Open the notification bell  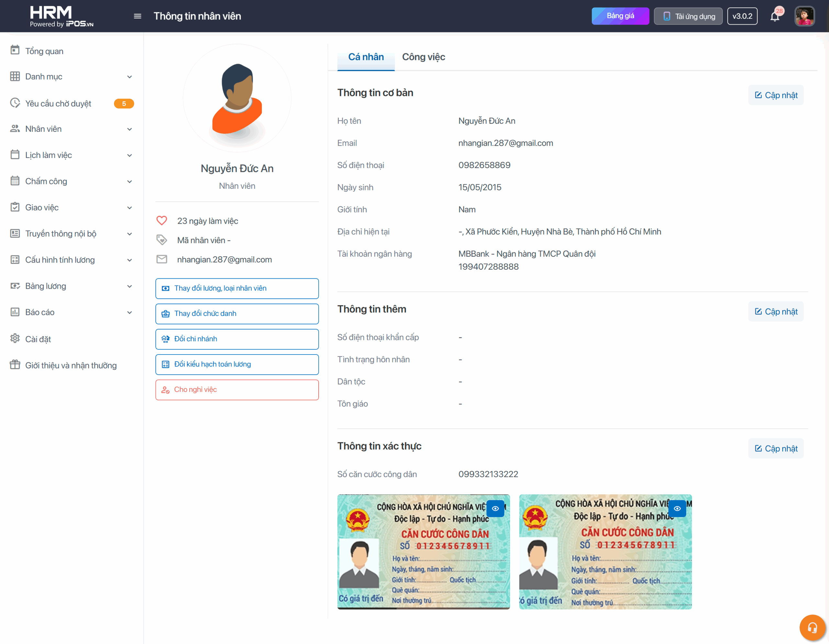(x=774, y=16)
